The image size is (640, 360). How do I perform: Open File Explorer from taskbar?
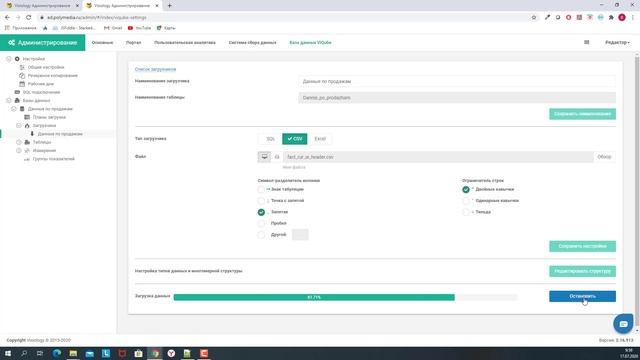tap(73, 353)
